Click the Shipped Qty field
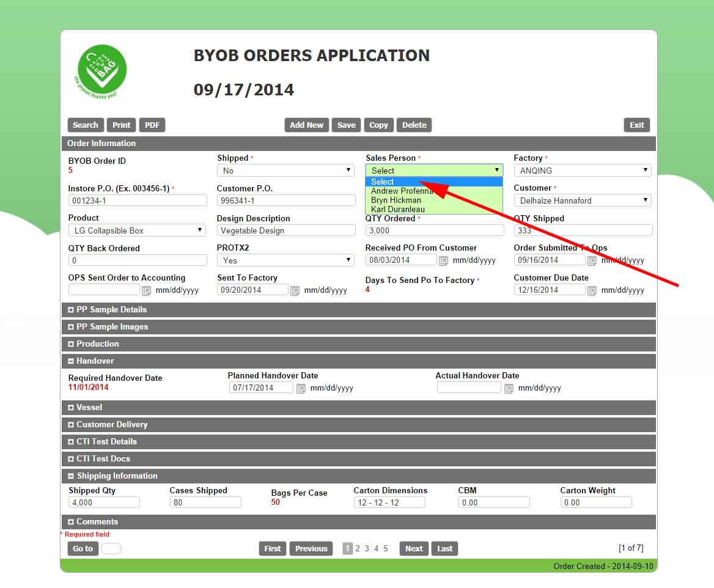 click(x=105, y=503)
